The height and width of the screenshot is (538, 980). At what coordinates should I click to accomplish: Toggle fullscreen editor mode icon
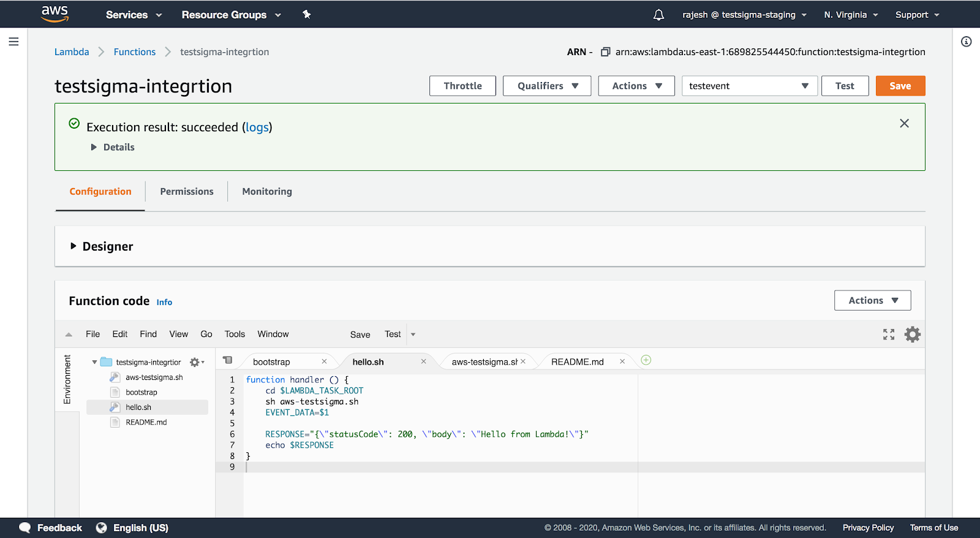point(889,334)
